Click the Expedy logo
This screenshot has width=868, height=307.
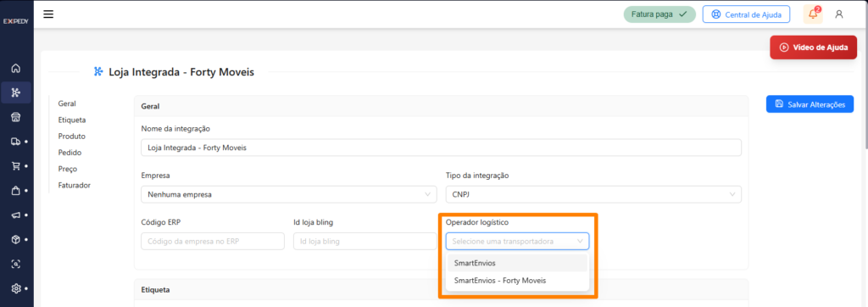tap(15, 21)
